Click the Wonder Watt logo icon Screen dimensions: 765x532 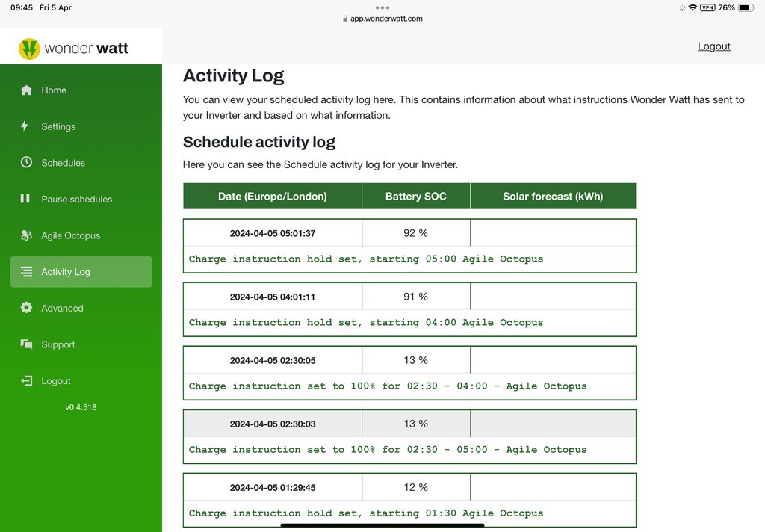click(x=29, y=49)
